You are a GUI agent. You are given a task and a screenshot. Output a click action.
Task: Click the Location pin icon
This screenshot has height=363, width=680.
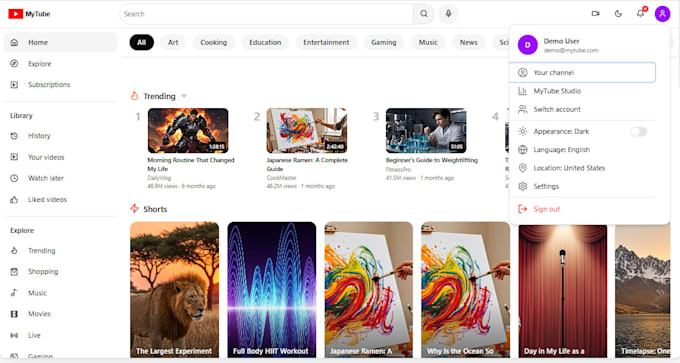(x=523, y=168)
